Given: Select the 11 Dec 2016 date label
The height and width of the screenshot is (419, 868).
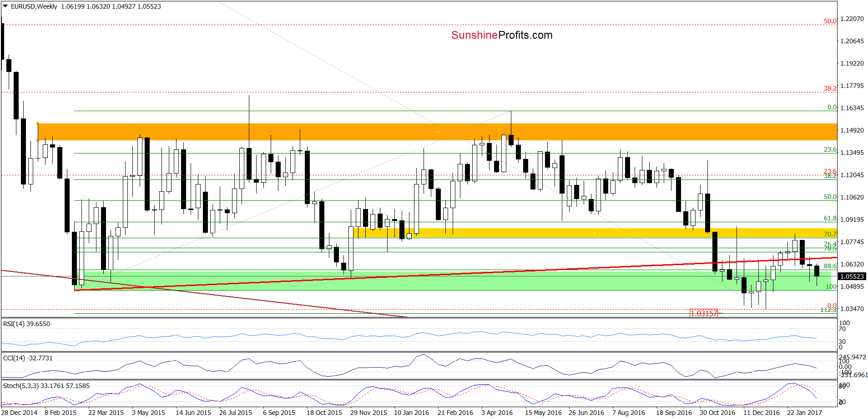Looking at the screenshot, I should point(762,413).
